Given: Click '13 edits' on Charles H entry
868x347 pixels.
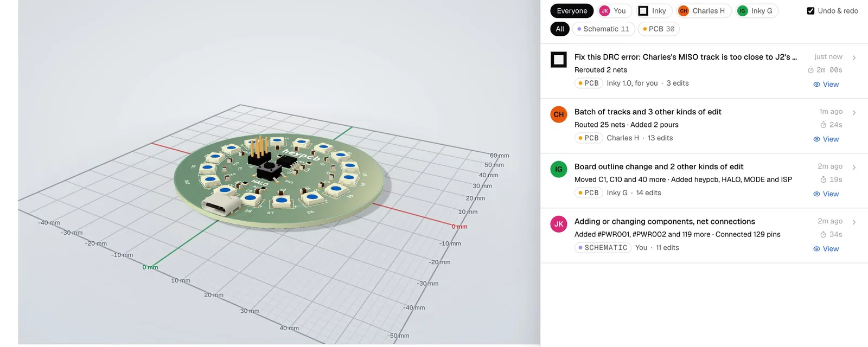Looking at the screenshot, I should point(660,138).
